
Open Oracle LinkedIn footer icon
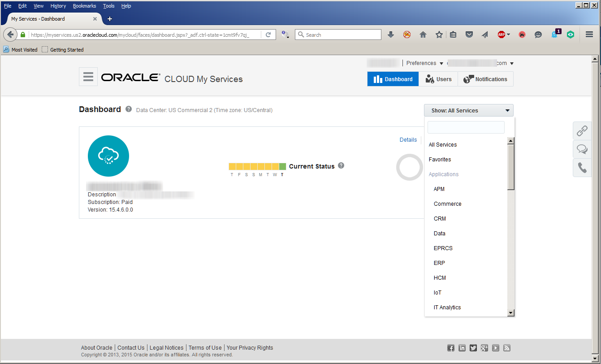(x=462, y=348)
